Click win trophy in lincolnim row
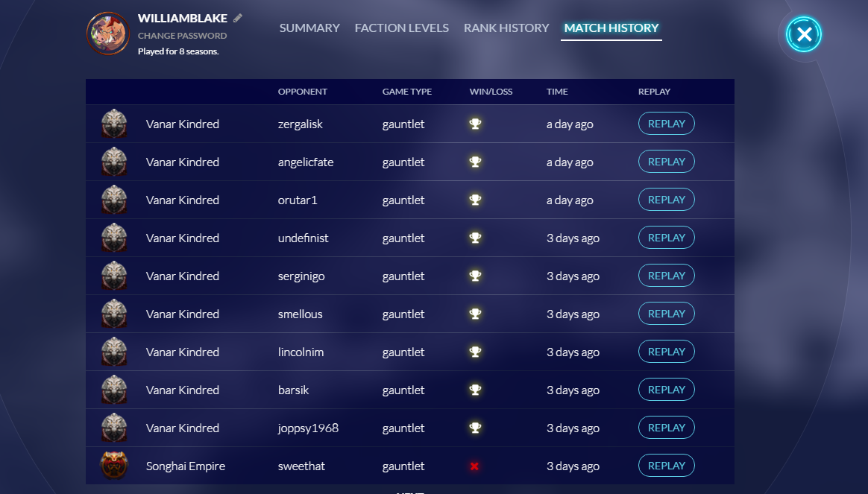 [x=475, y=352]
